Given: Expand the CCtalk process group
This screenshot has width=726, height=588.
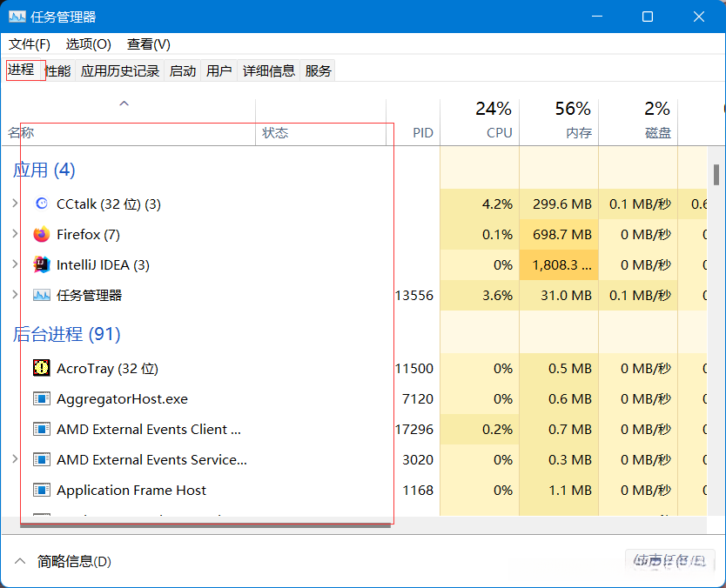Looking at the screenshot, I should pos(15,204).
